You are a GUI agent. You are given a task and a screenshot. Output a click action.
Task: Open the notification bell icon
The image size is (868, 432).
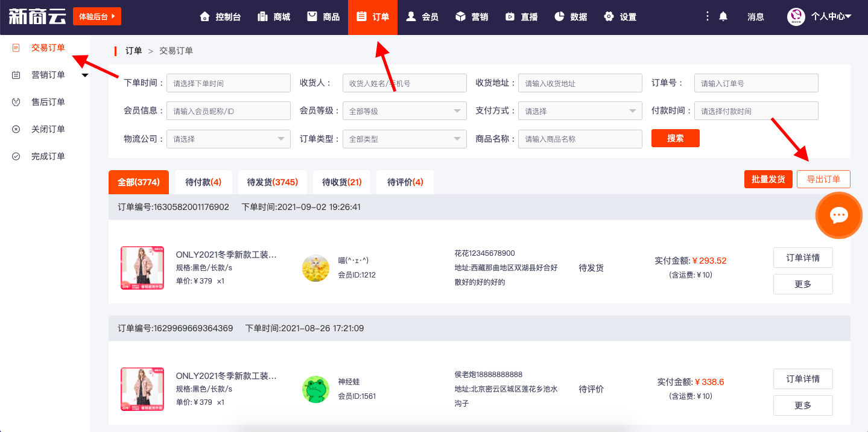point(723,17)
